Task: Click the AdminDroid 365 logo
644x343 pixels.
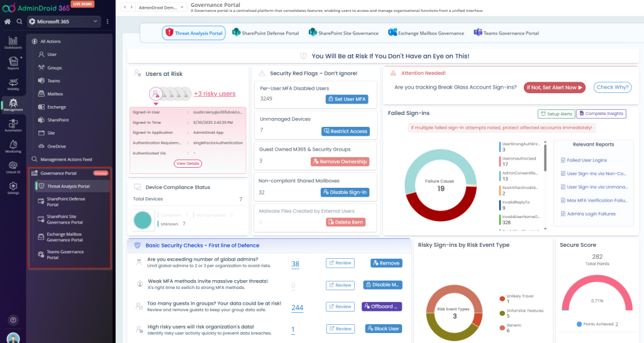Action: click(x=36, y=8)
